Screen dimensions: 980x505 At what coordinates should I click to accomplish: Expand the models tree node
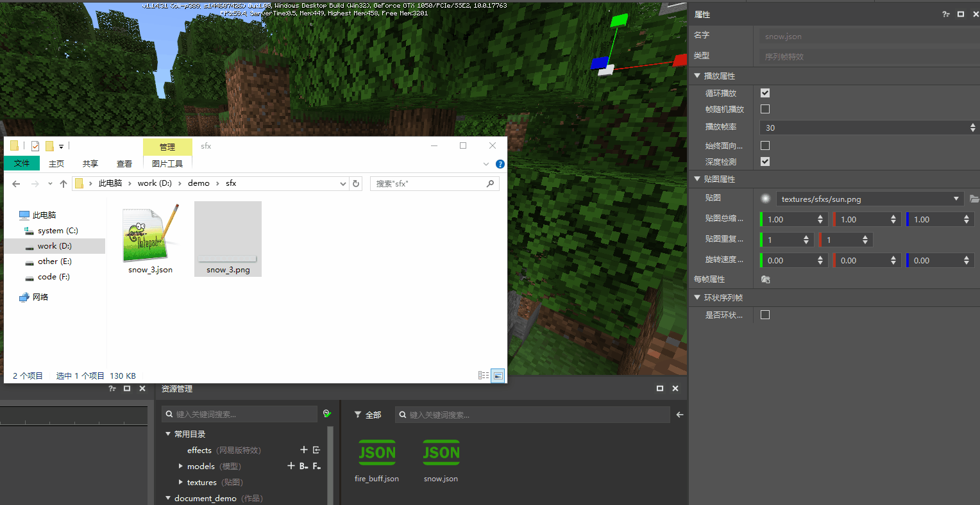[181, 466]
